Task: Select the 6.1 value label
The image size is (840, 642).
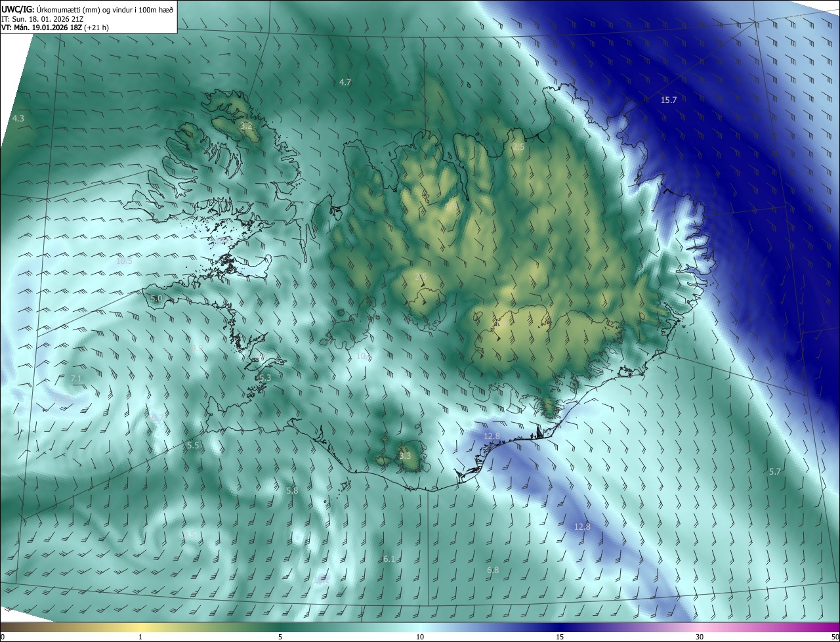Action: tap(389, 559)
